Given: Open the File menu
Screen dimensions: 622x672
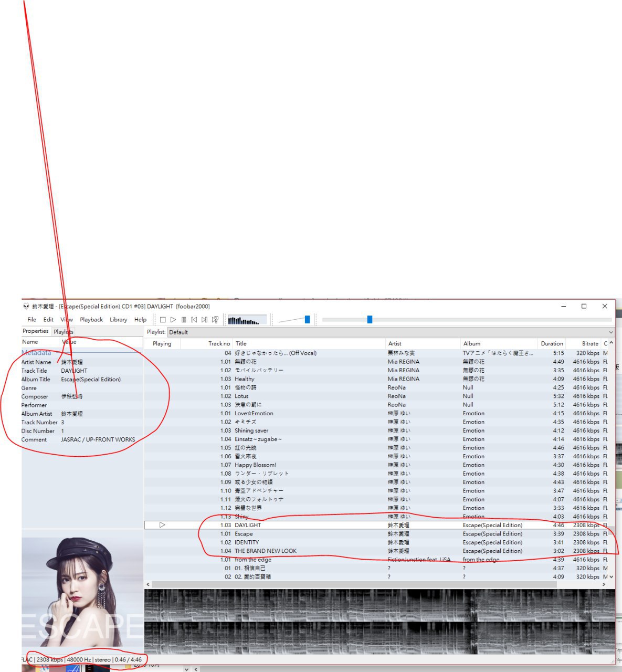Looking at the screenshot, I should (31, 320).
